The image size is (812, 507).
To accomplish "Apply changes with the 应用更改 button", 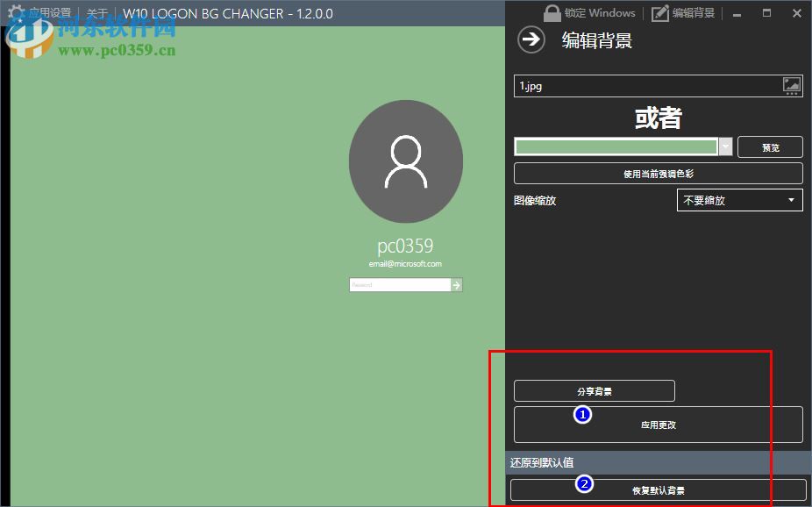I will (658, 424).
